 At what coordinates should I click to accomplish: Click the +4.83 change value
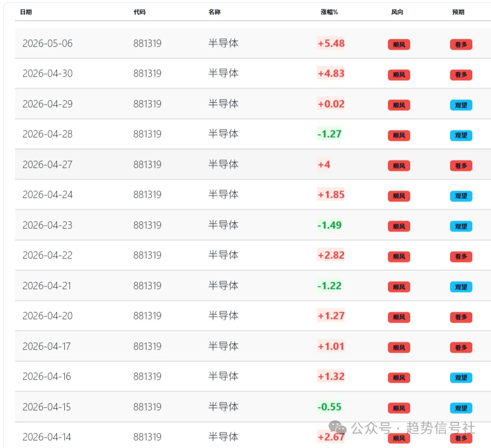pos(331,74)
